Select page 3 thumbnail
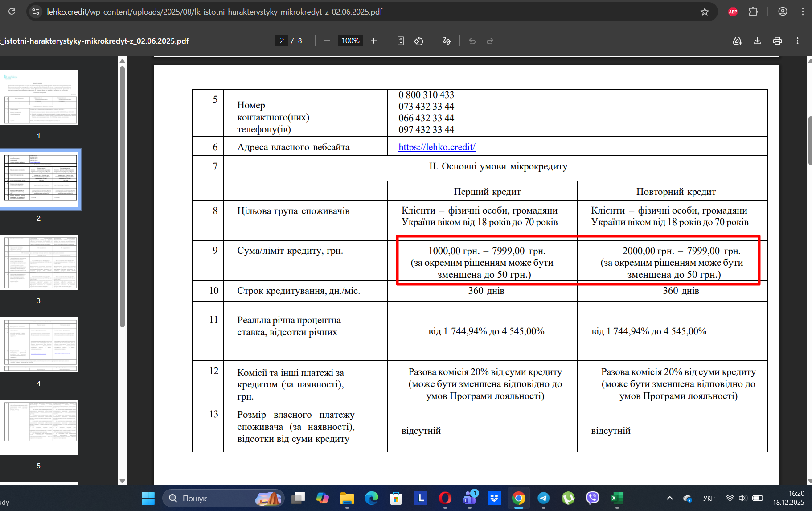 click(x=39, y=262)
